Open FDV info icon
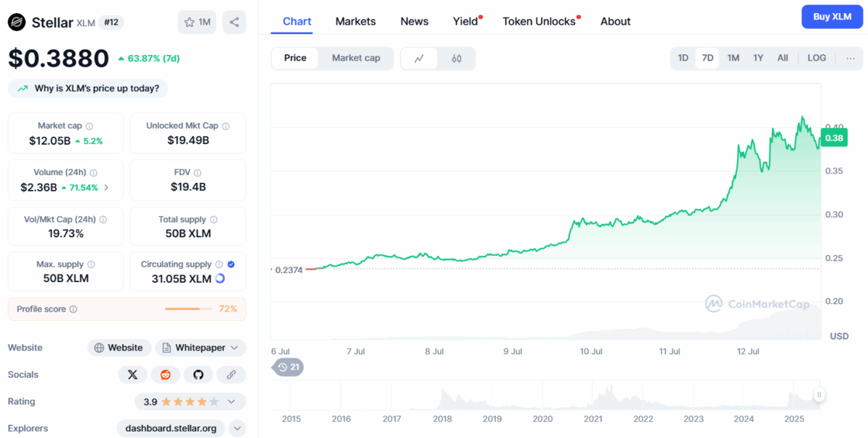868x438 pixels. click(197, 173)
